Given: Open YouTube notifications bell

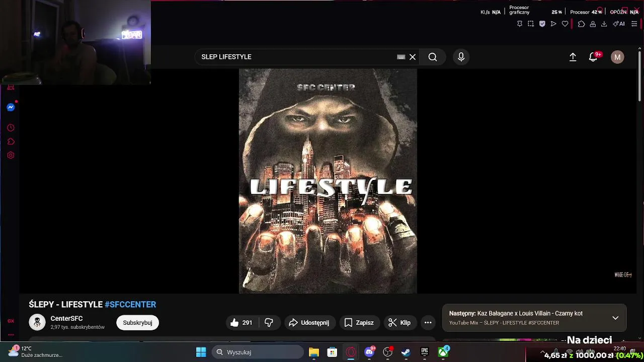Looking at the screenshot, I should click(593, 57).
